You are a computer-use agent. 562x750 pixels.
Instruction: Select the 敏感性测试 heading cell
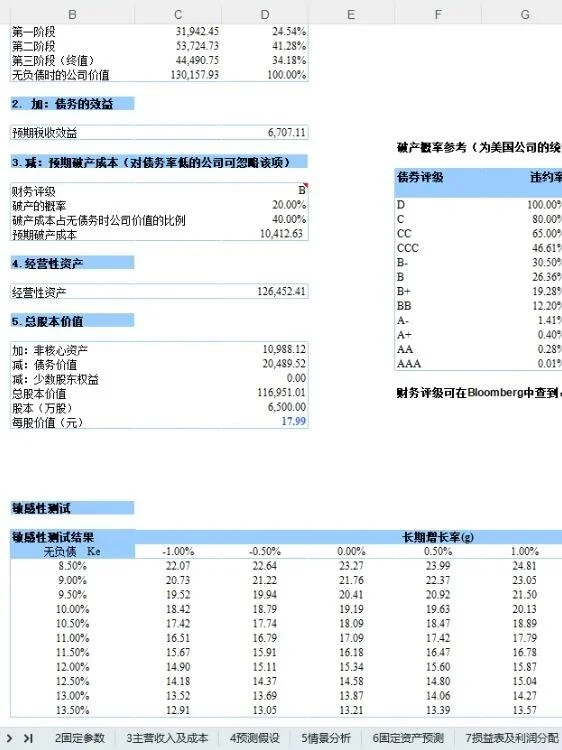[72, 508]
